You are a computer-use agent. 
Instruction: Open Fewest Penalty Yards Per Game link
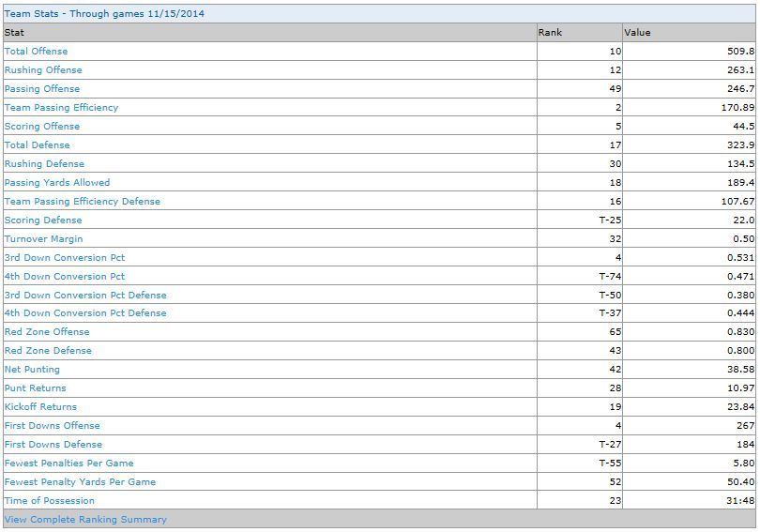click(80, 482)
